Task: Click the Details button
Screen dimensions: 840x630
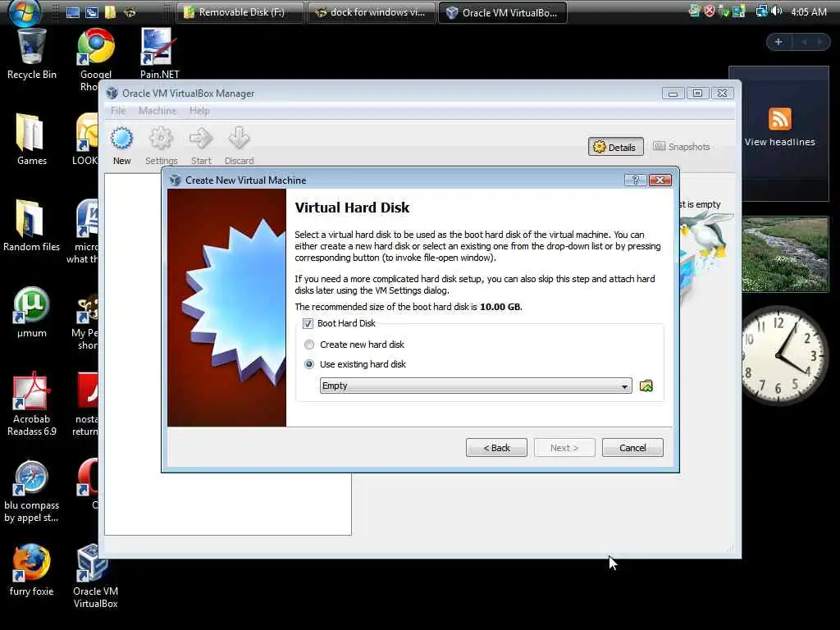Action: pyautogui.click(x=615, y=147)
